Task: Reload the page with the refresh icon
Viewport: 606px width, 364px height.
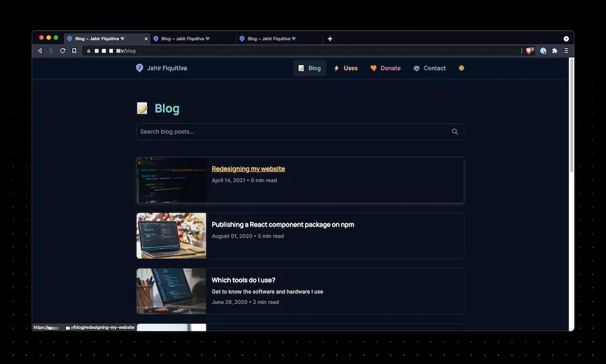Action: point(62,50)
